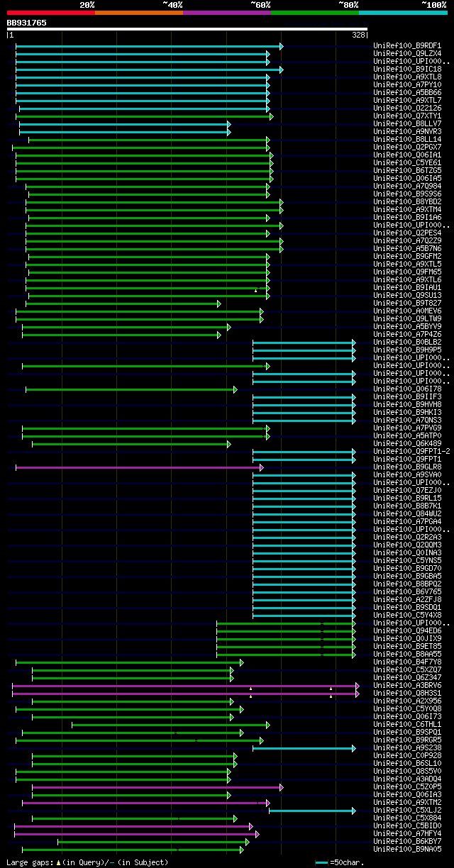The image size is (454, 868).
Task: Select label UniRef100_Q2QQM3
Action: point(407,545)
